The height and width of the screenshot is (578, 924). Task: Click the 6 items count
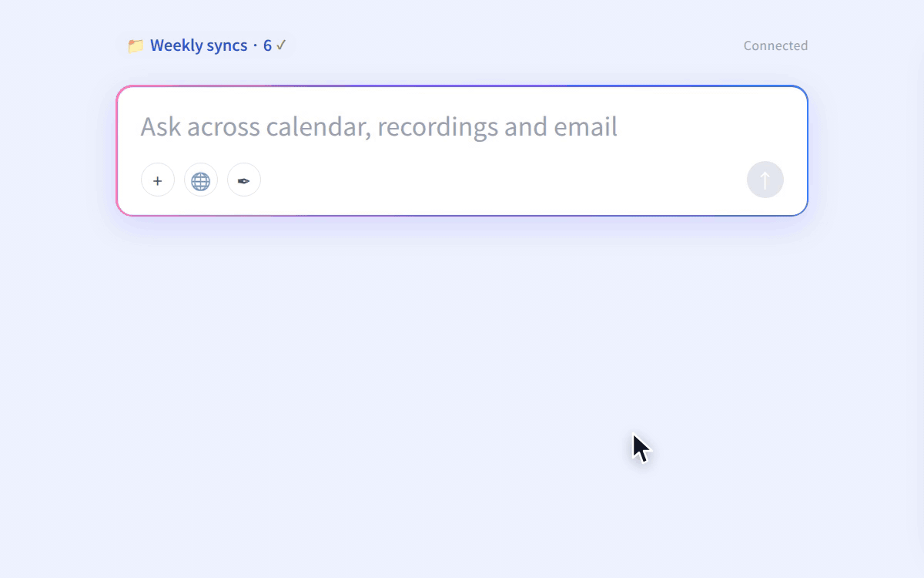(267, 45)
